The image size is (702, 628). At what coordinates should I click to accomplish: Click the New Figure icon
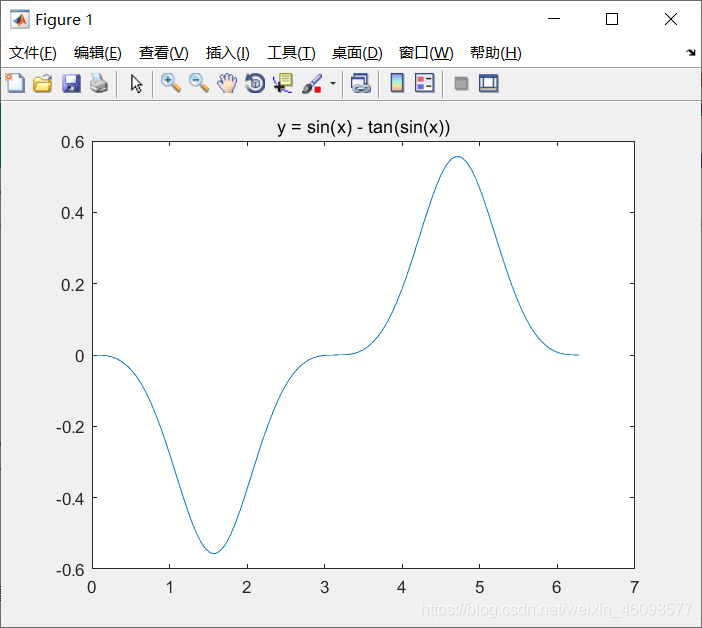15,84
